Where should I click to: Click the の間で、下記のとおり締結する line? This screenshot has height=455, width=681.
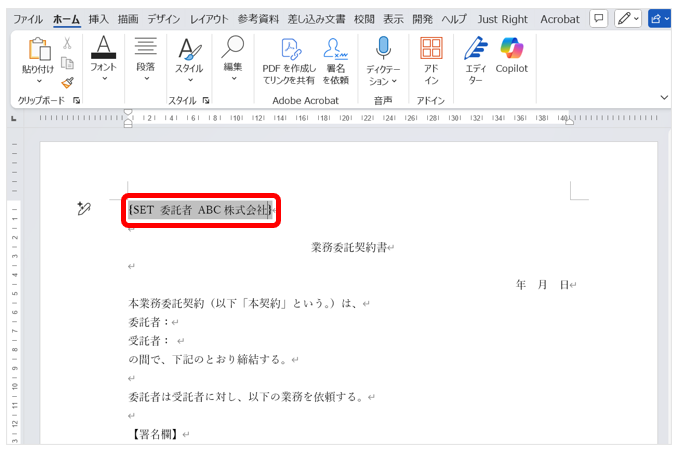(208, 359)
